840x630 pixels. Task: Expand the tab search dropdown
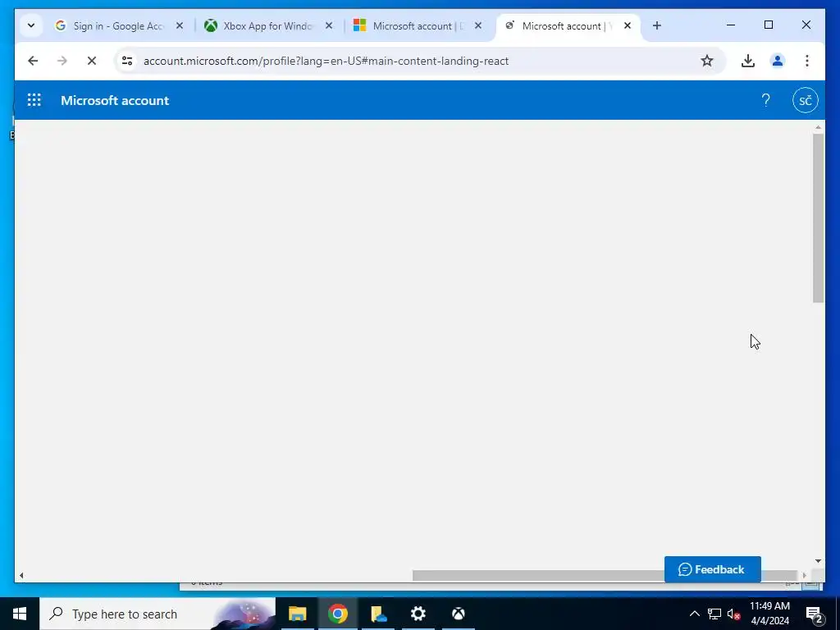click(x=31, y=25)
